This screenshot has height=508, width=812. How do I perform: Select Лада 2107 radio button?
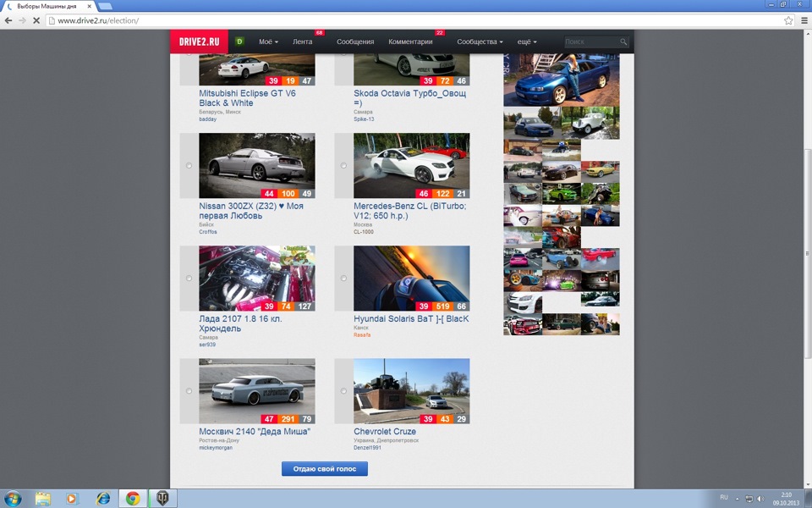coord(189,279)
